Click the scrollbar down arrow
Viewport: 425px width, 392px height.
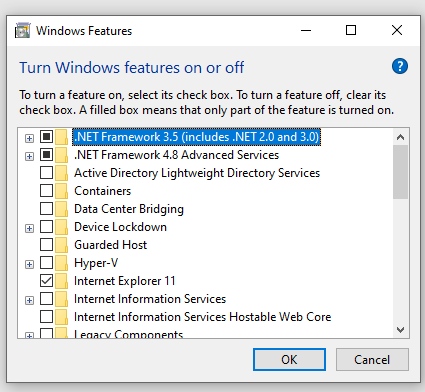(400, 330)
